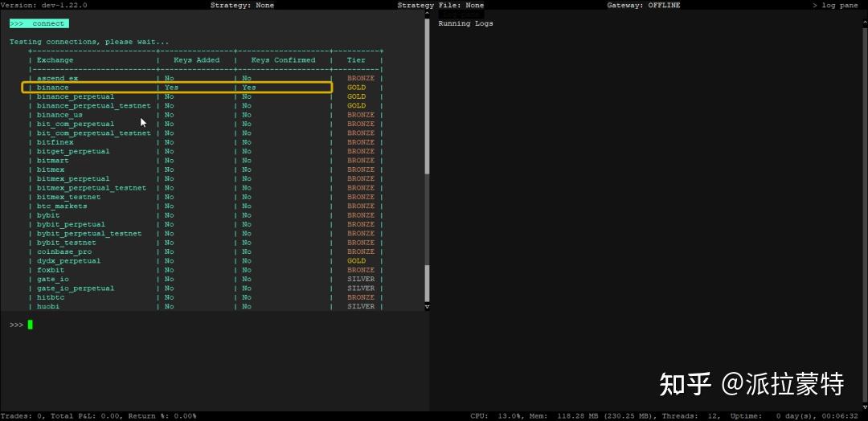Select 'bitmex_perpetual_testnet' exchange row

(x=206, y=188)
